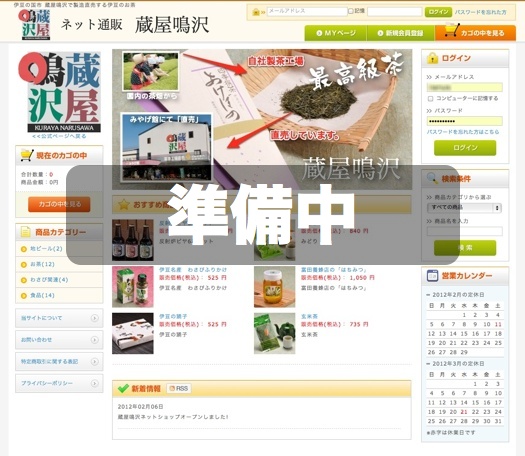Viewport: 525px width, 456px height.
Task: Open the MYページ tab
Action: tap(336, 33)
